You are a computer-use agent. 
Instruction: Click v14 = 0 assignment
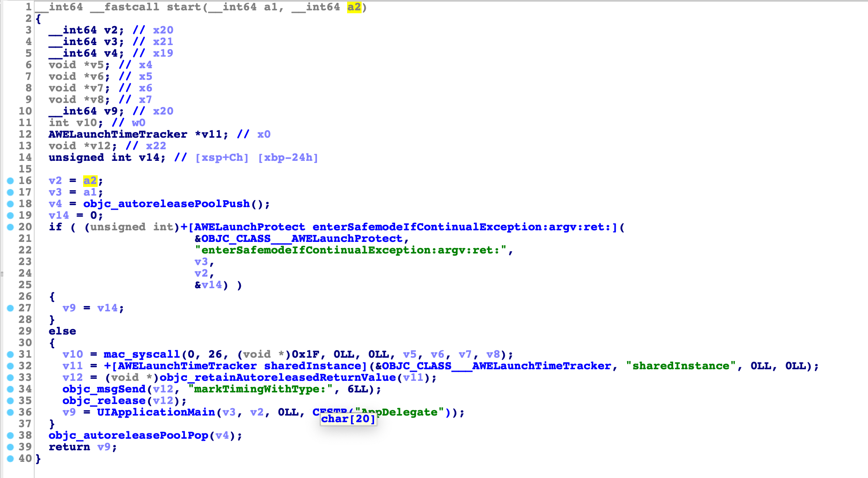(76, 215)
